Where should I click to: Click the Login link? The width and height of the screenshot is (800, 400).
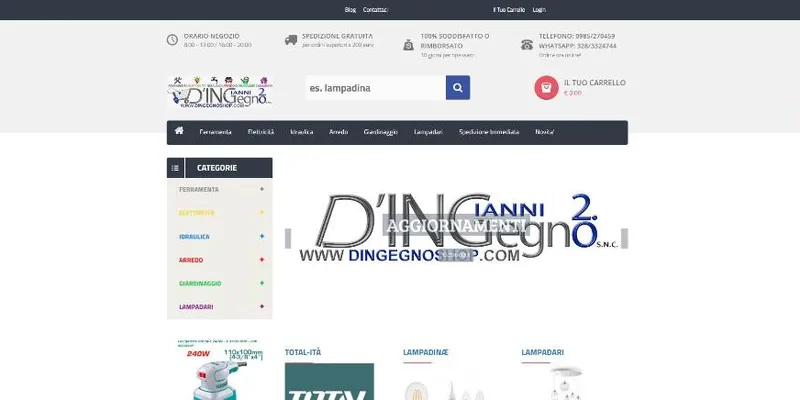[x=539, y=10]
